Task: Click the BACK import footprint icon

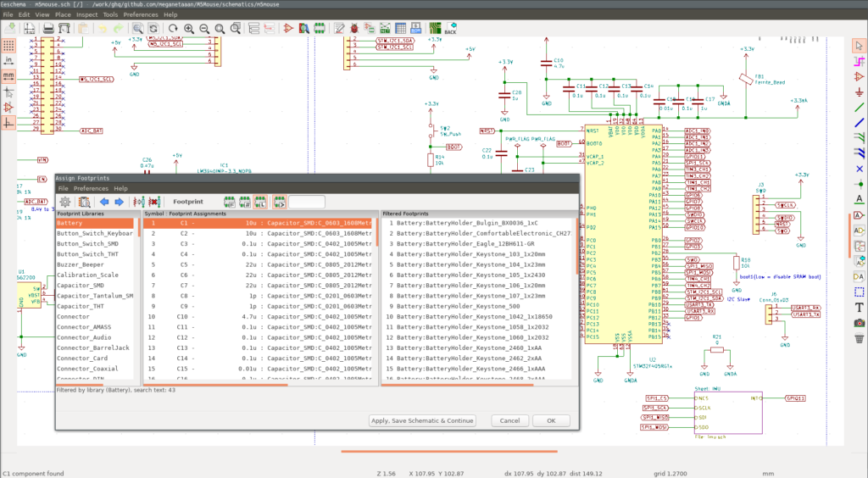Action: point(451,28)
